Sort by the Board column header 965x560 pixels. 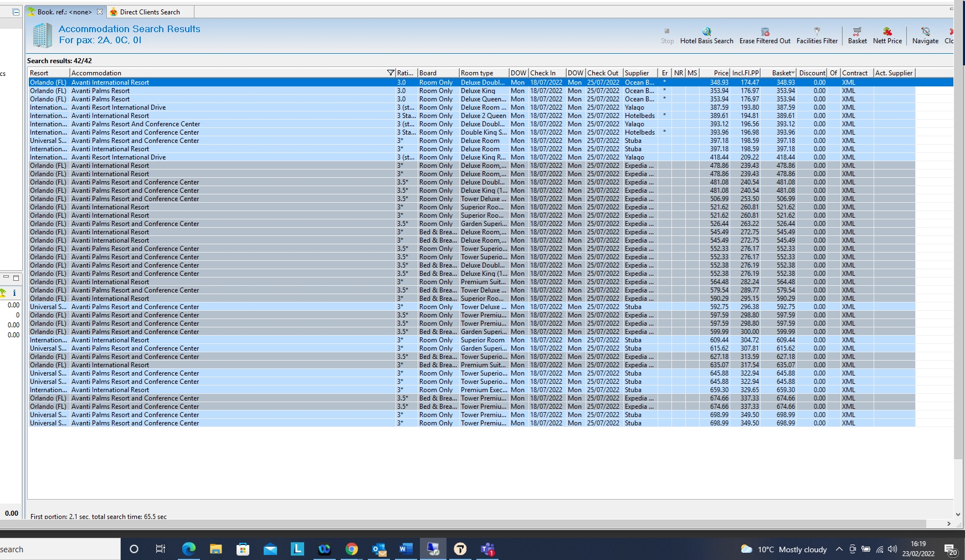click(438, 73)
